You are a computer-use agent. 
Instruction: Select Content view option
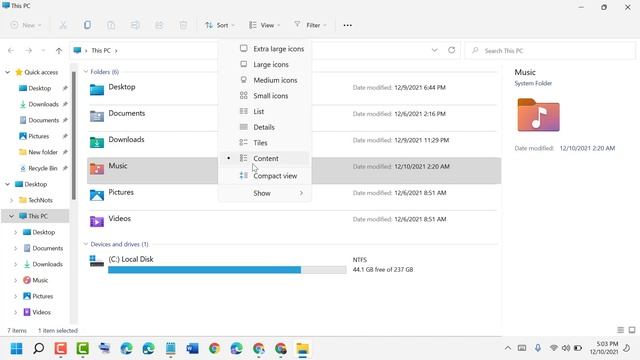point(265,158)
